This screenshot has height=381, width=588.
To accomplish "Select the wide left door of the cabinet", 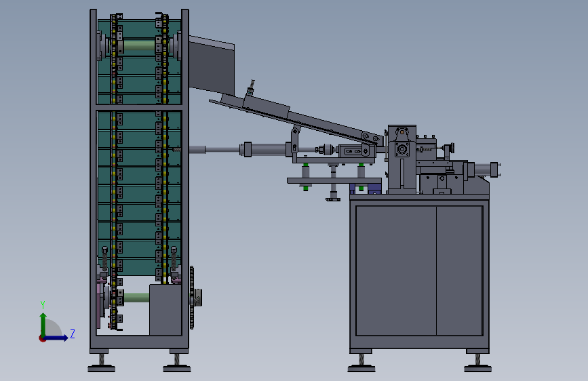I will (x=396, y=270).
